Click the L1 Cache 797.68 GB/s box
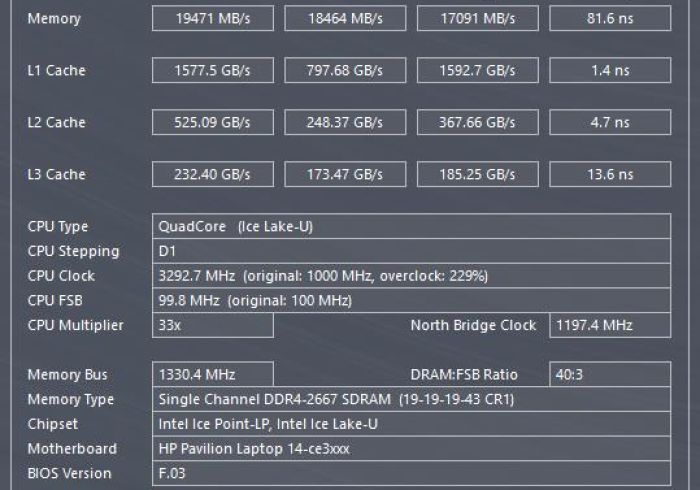The width and height of the screenshot is (700, 490). (x=343, y=70)
